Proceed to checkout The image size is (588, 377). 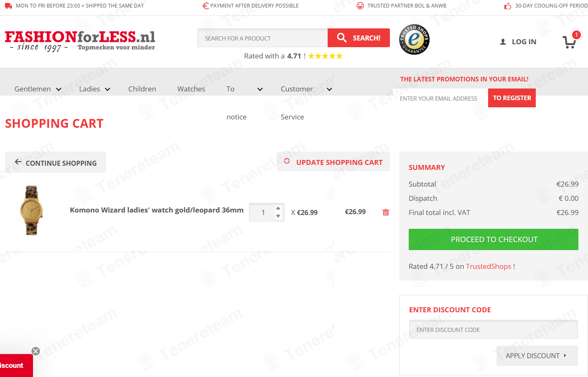coord(494,240)
